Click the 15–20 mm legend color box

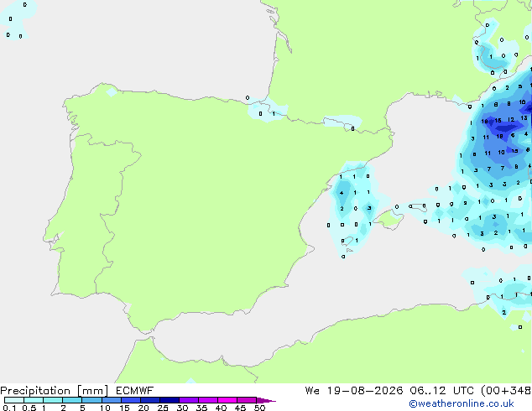(x=130, y=400)
